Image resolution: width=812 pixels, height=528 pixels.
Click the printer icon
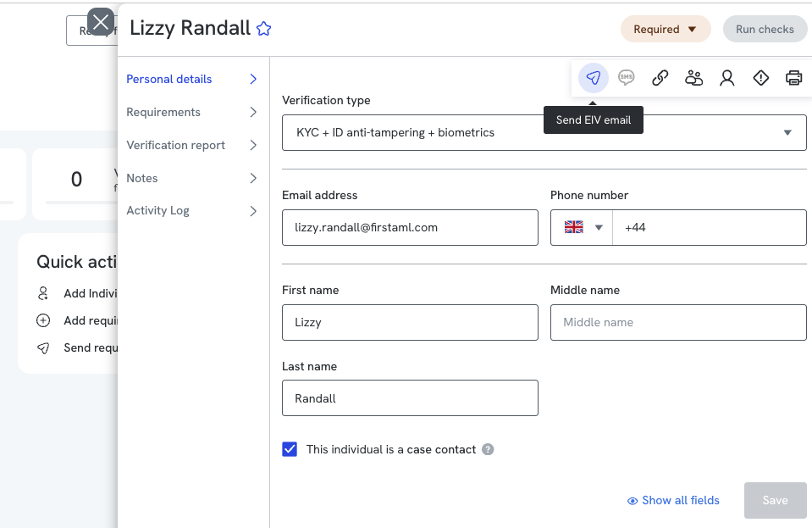coord(794,78)
